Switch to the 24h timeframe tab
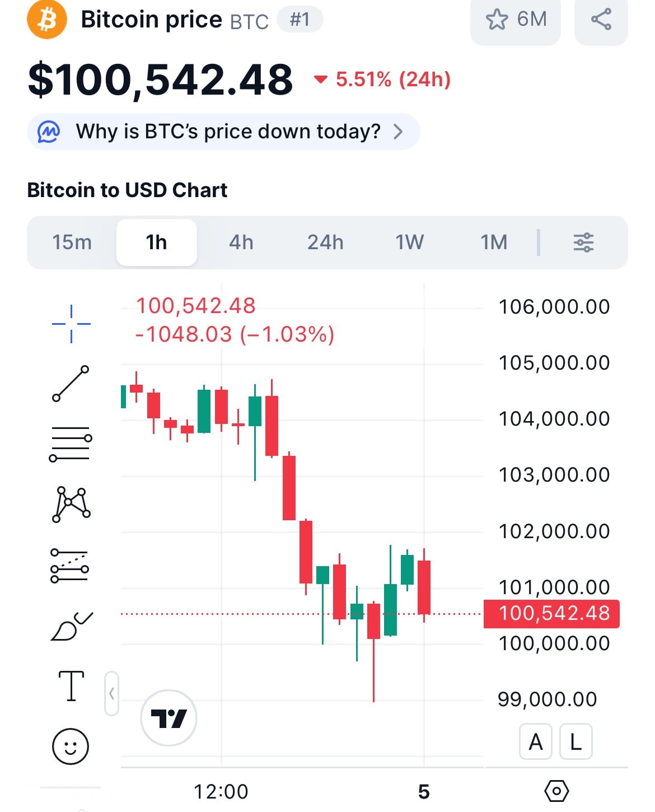 coord(325,242)
